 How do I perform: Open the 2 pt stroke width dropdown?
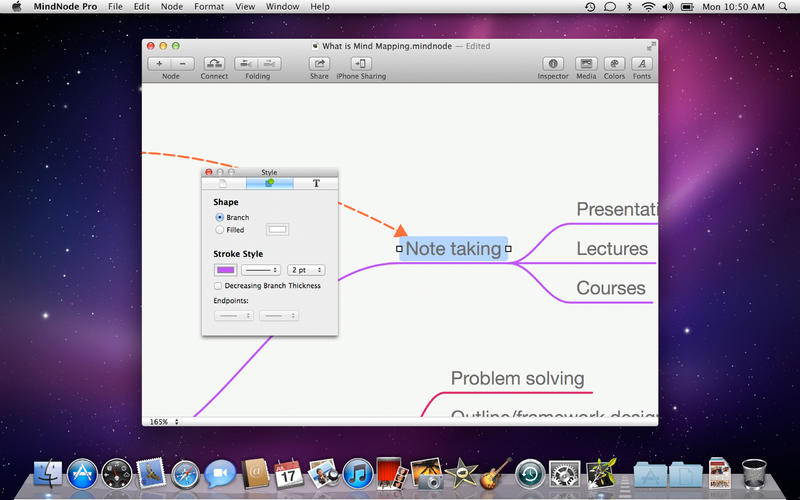305,270
